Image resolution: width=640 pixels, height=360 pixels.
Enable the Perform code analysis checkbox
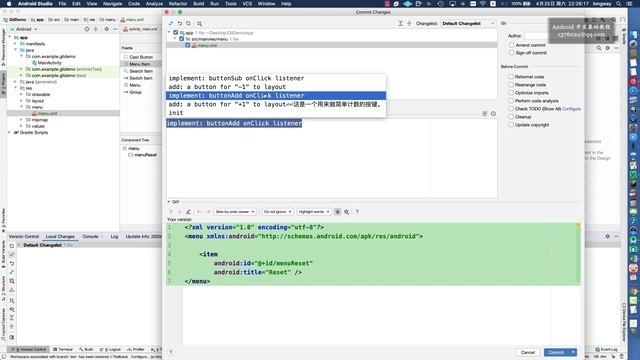[x=511, y=100]
